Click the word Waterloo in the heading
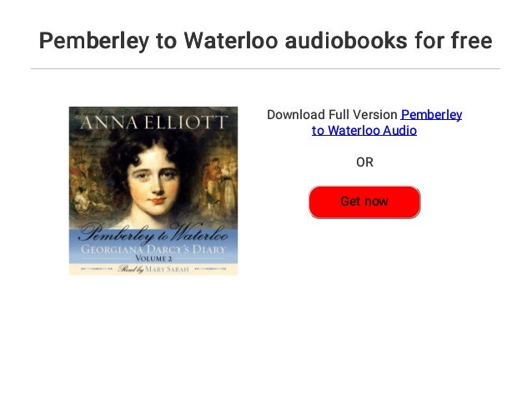 point(231,41)
